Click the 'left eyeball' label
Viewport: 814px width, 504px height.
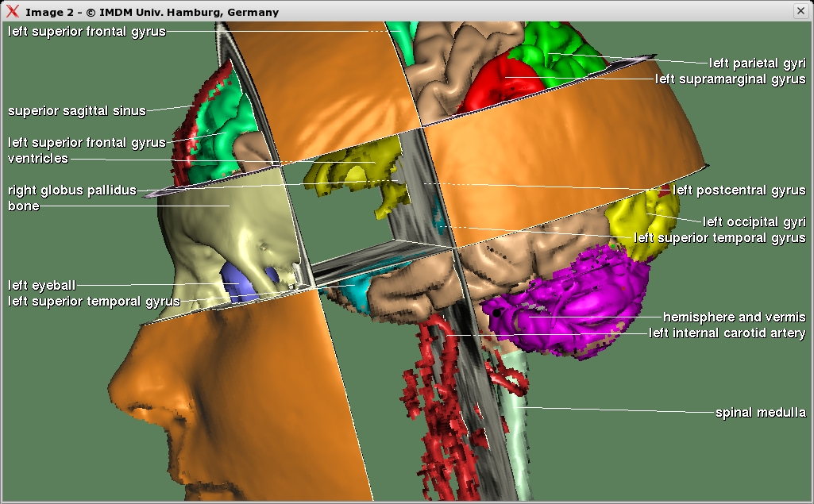[42, 286]
